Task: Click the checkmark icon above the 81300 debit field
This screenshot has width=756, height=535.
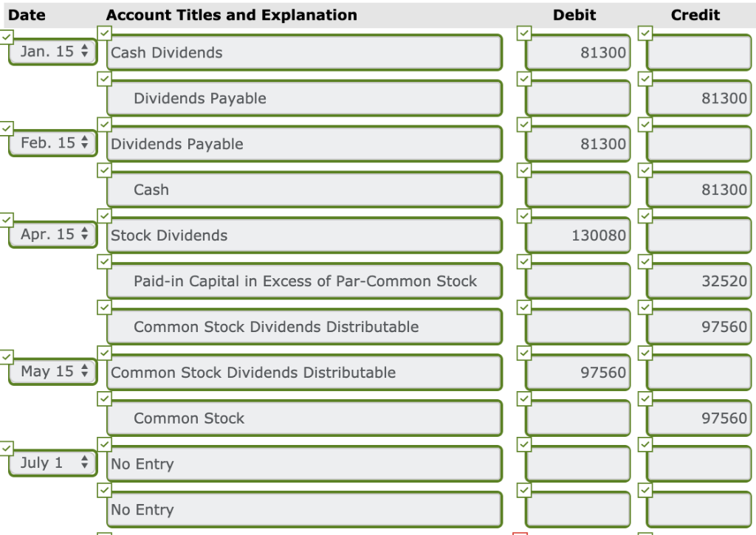Action: click(x=524, y=32)
